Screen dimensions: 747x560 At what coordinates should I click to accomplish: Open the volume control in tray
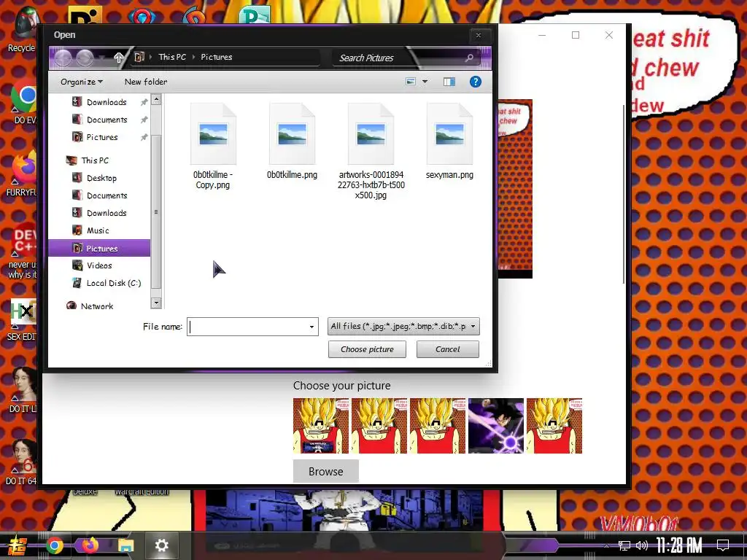(x=642, y=545)
